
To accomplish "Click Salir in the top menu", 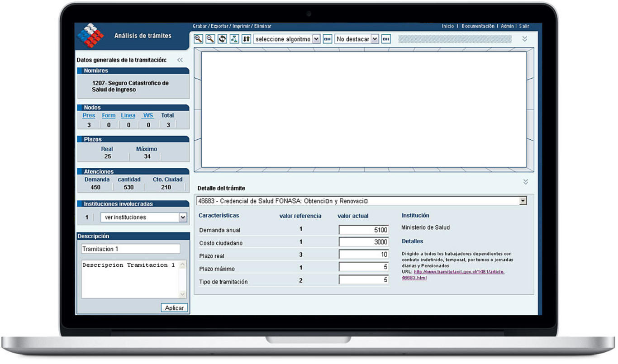I will [524, 26].
